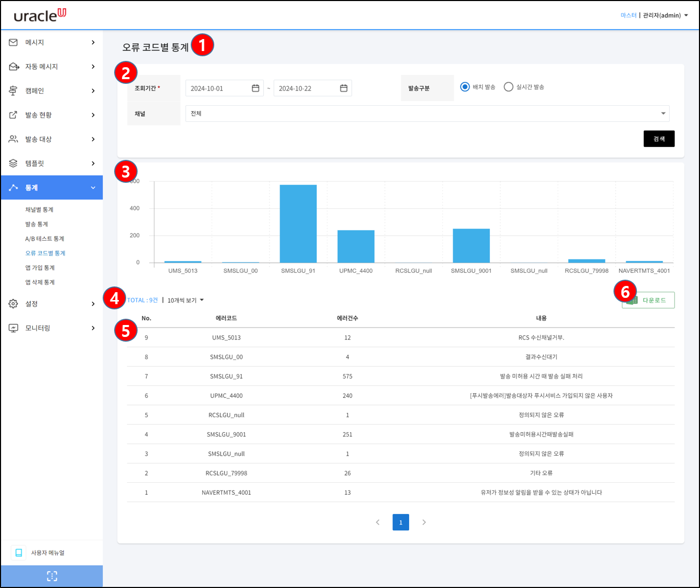Click the uracle logo
The width and height of the screenshot is (700, 588).
pos(40,15)
